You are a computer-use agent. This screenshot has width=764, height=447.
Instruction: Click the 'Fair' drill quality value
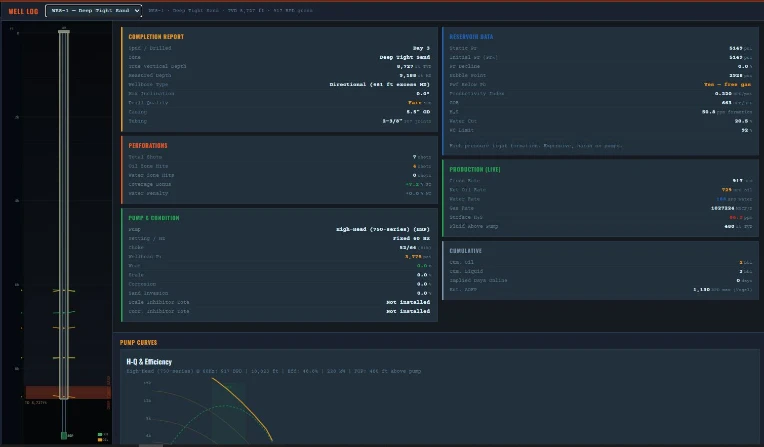(415, 103)
